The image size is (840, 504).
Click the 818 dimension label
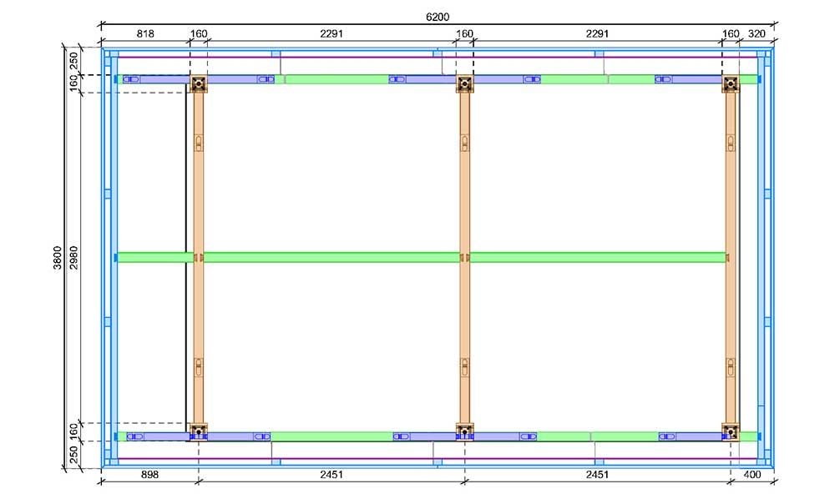pos(145,33)
